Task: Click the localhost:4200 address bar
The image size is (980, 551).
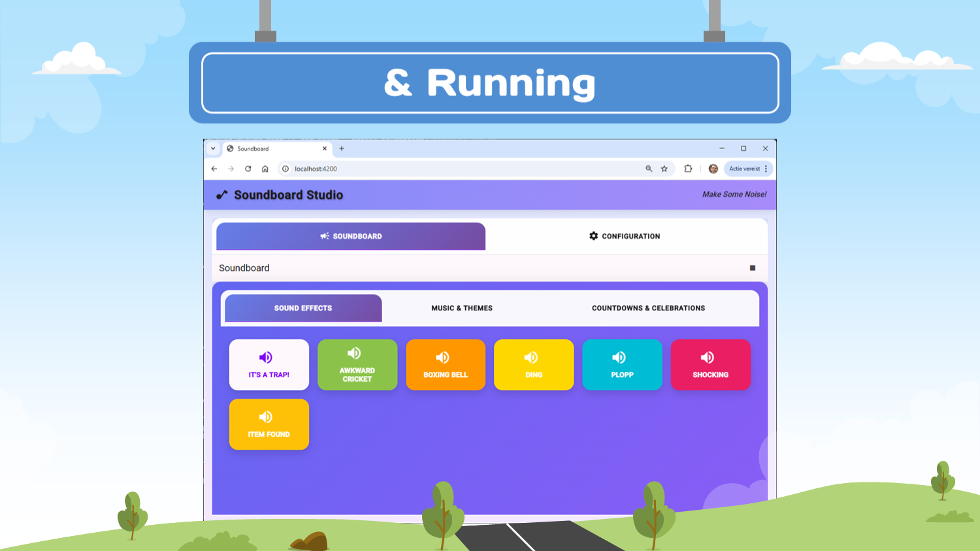Action: (457, 169)
